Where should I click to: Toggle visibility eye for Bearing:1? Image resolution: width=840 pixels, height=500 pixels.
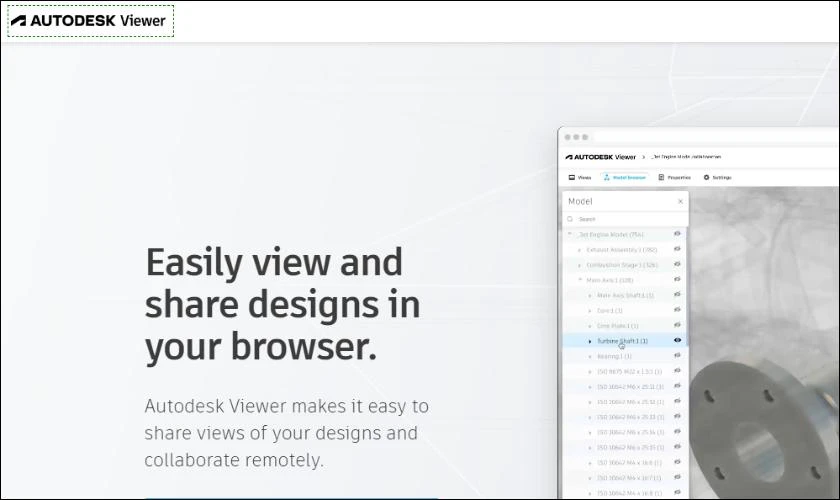click(677, 355)
